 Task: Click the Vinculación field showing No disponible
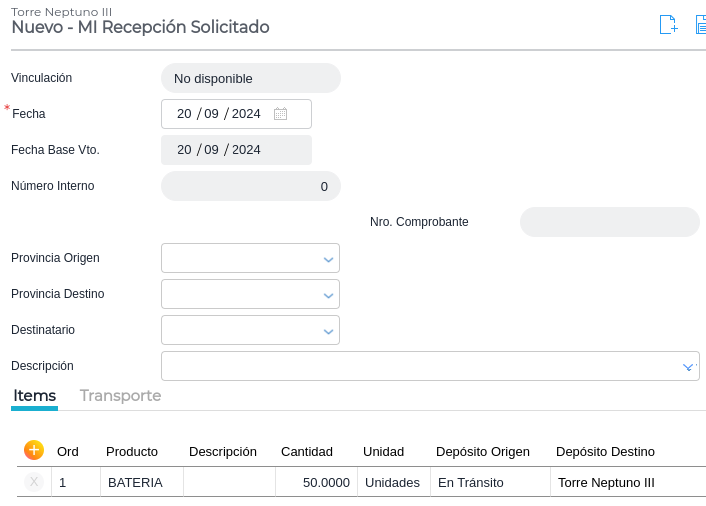click(x=250, y=78)
